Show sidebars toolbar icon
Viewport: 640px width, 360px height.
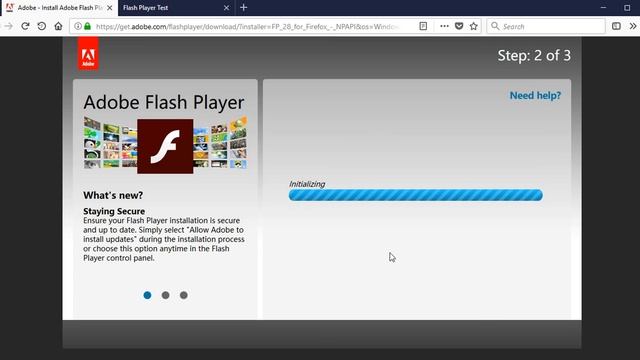pyautogui.click(x=616, y=26)
